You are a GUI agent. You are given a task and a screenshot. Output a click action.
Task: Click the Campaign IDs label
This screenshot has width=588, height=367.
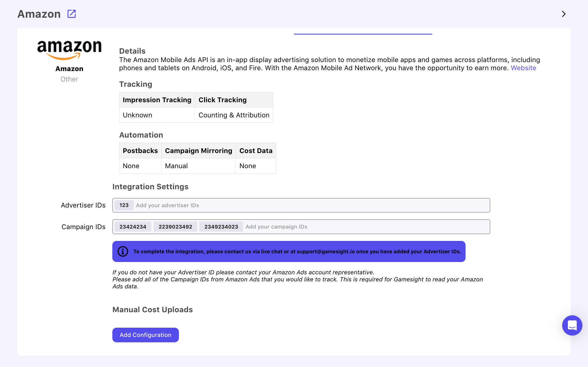point(83,227)
